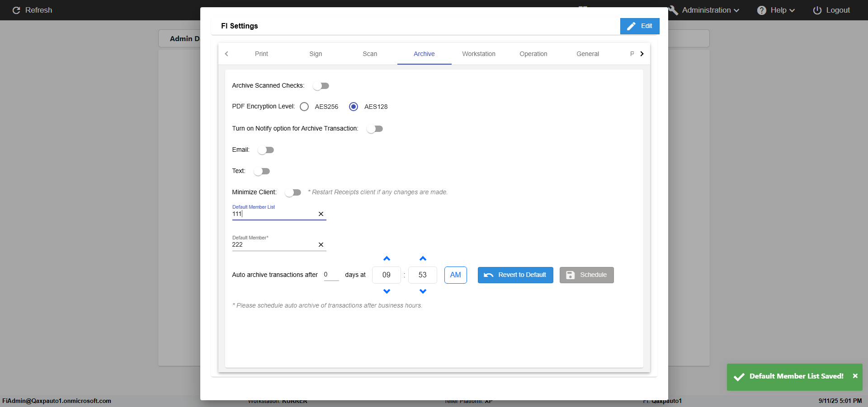Screen dimensions: 868x407
Task: Decrease the minutes with down arrow
Action: click(423, 291)
